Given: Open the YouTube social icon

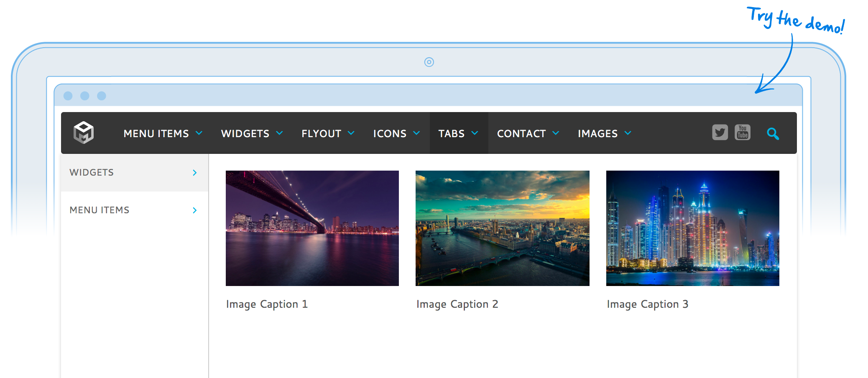Looking at the screenshot, I should [742, 133].
